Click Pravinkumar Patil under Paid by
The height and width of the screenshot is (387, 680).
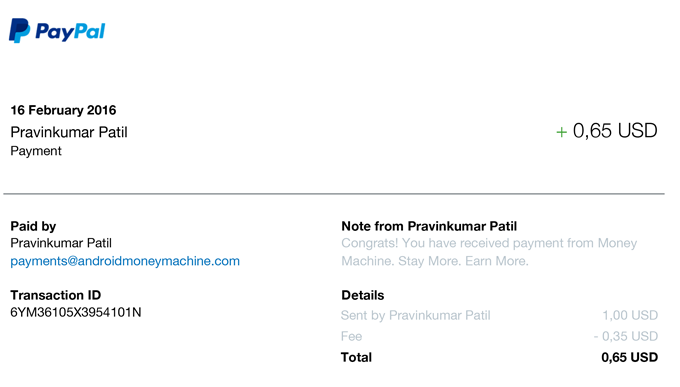[x=61, y=243]
